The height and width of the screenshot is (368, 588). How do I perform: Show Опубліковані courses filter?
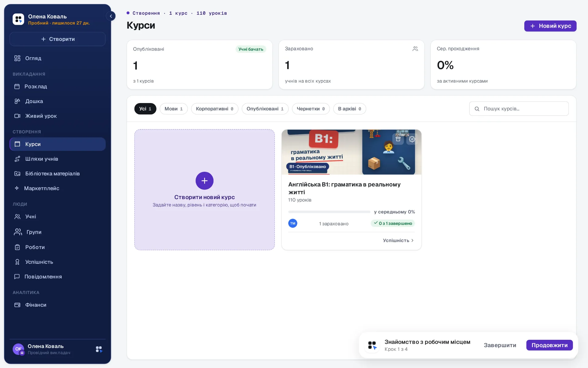coord(265,109)
